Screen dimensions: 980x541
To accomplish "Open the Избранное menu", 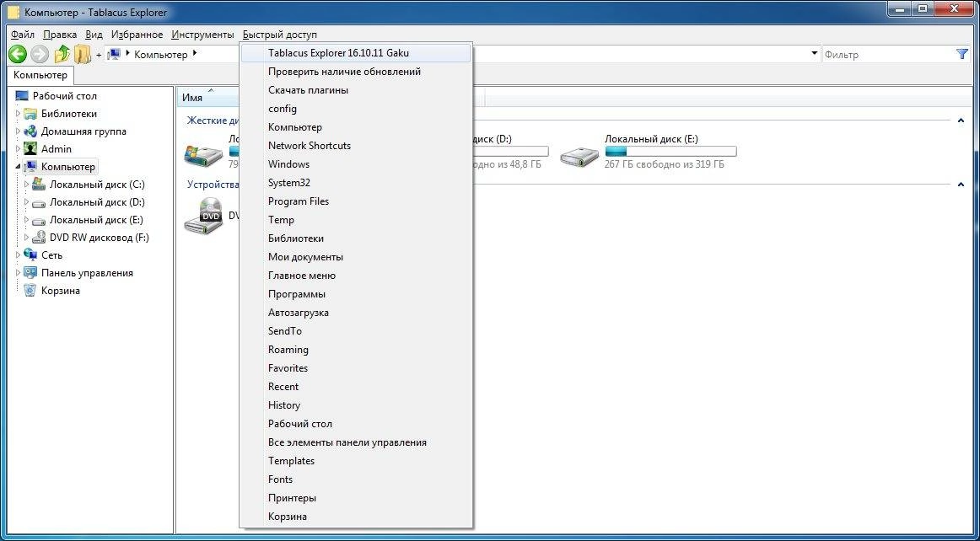I will tap(137, 35).
